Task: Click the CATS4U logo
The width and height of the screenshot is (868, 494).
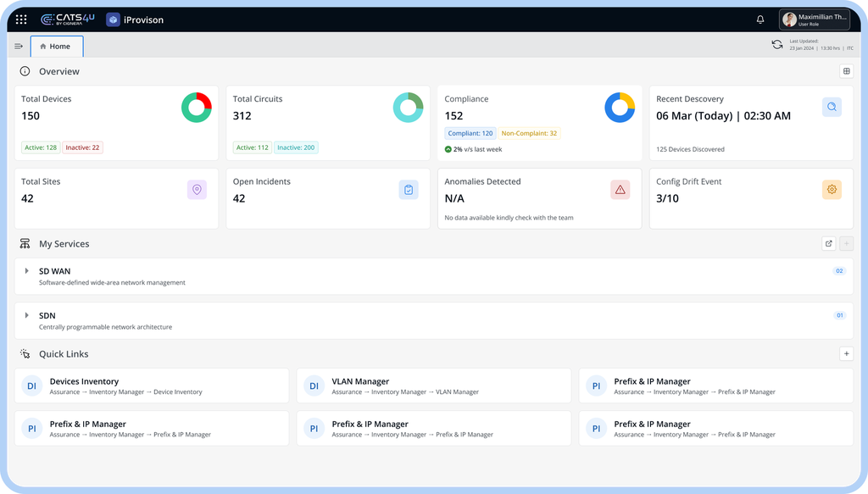Action: tap(68, 19)
